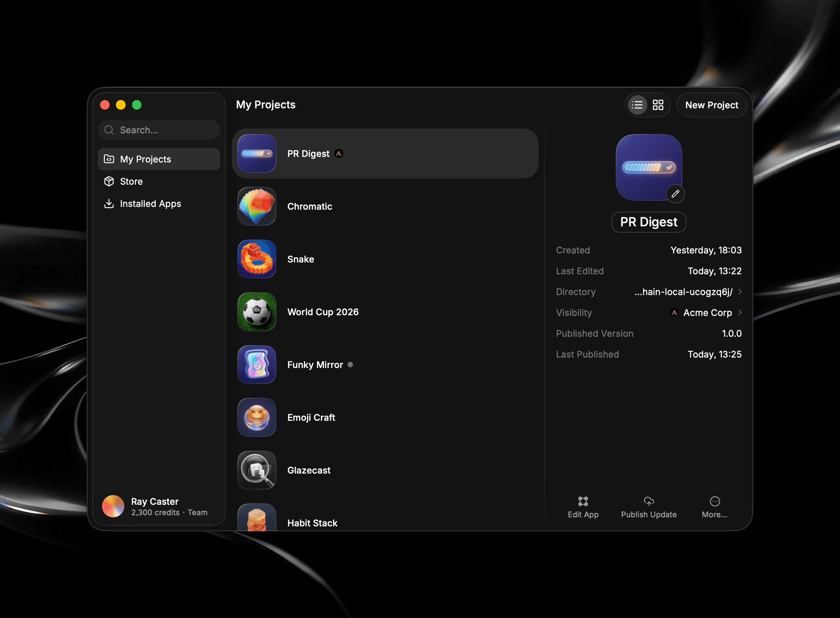This screenshot has height=618, width=840.
Task: Click the Habit Stack app icon
Action: point(257,517)
